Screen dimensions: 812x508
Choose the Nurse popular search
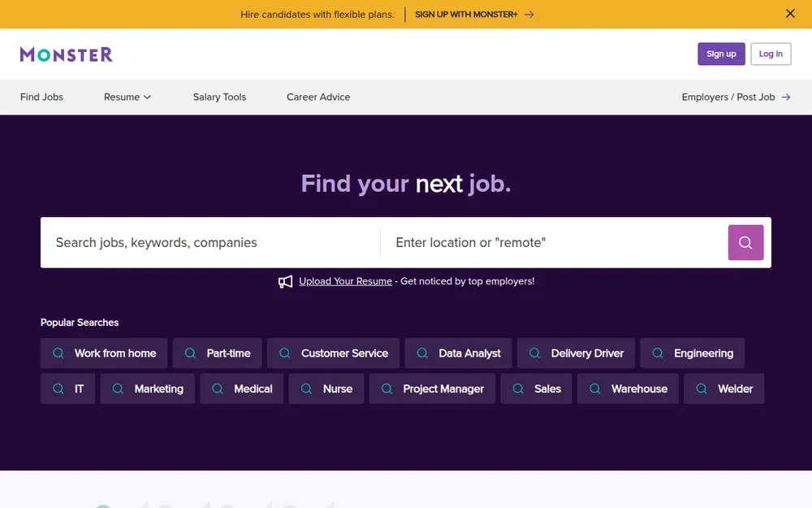[x=326, y=389]
